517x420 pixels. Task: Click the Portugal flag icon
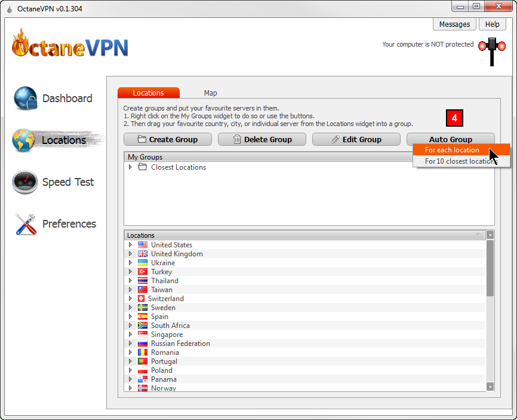pos(143,361)
